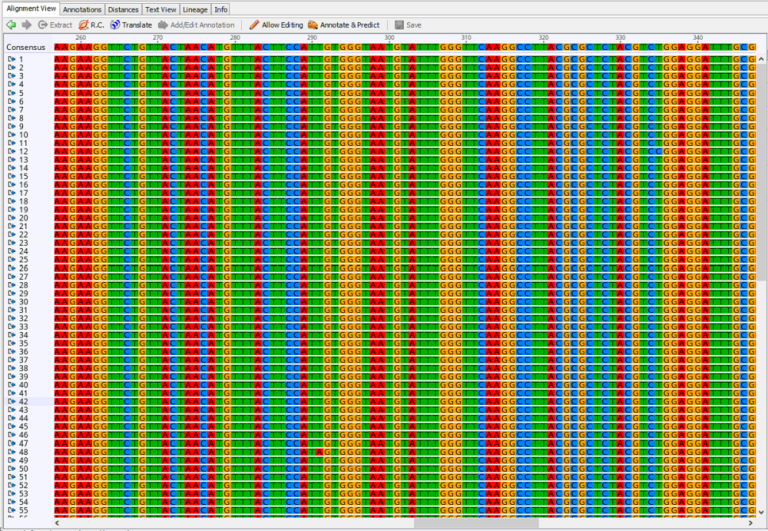This screenshot has width=768, height=531.
Task: Go to the Lineage tab
Action: [195, 8]
